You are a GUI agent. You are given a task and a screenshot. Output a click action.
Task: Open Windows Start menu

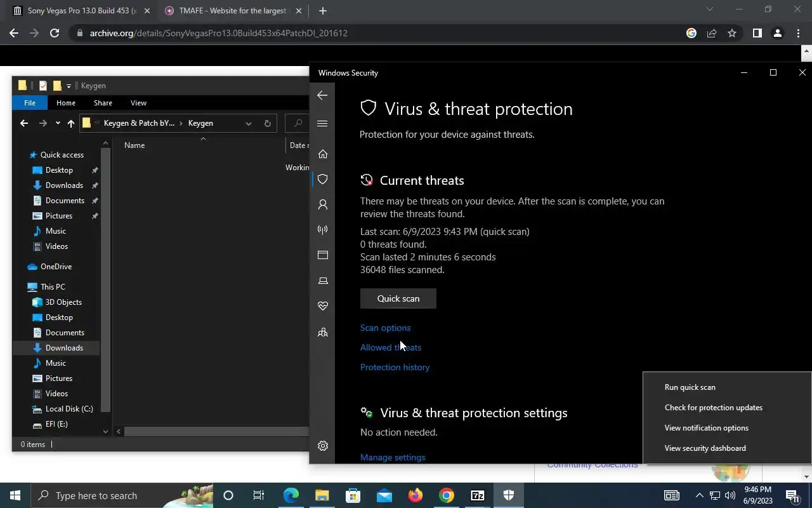pos(15,495)
